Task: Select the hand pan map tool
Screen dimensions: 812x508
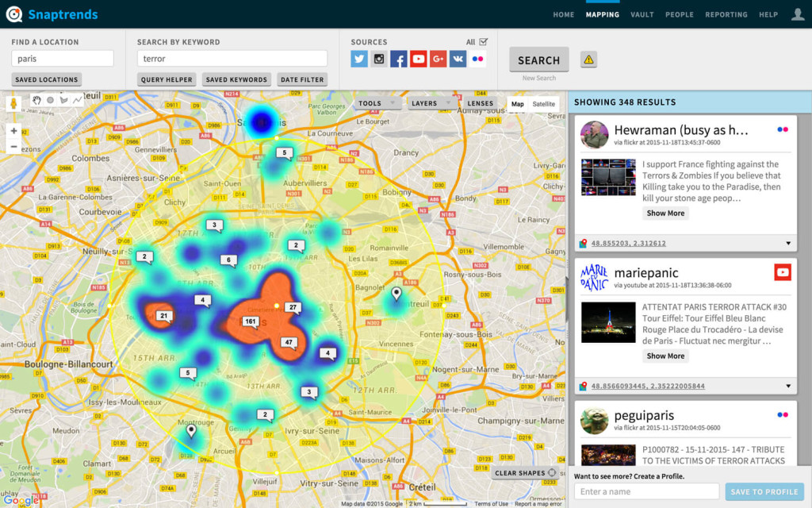Action: coord(36,100)
